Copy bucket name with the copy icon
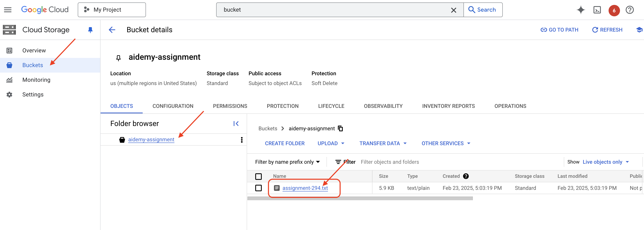The height and width of the screenshot is (230, 644). pos(340,128)
